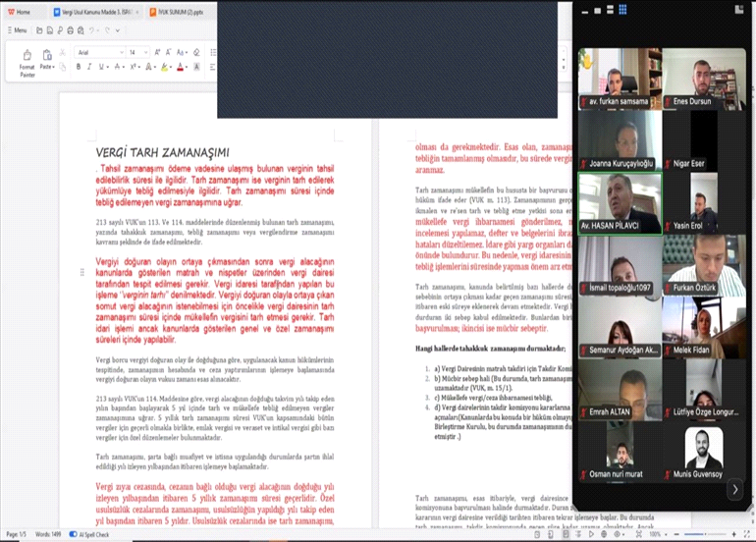Show next page of meeting participants
The image size is (756, 542).
coord(735,489)
